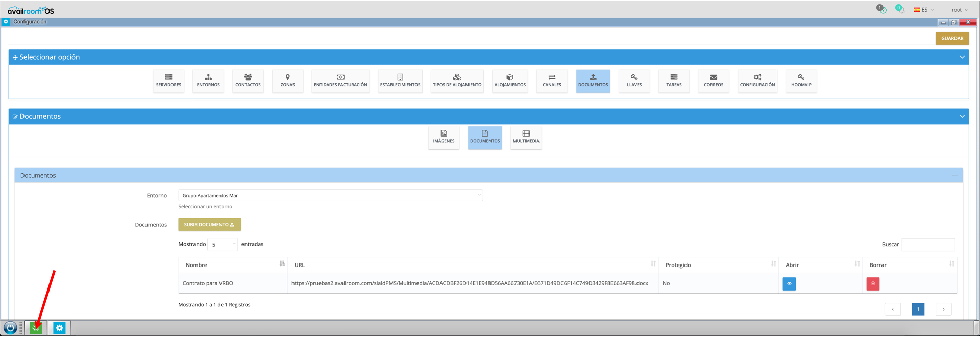Select the Entornos icon
The width and height of the screenshot is (980, 338).
[x=208, y=81]
